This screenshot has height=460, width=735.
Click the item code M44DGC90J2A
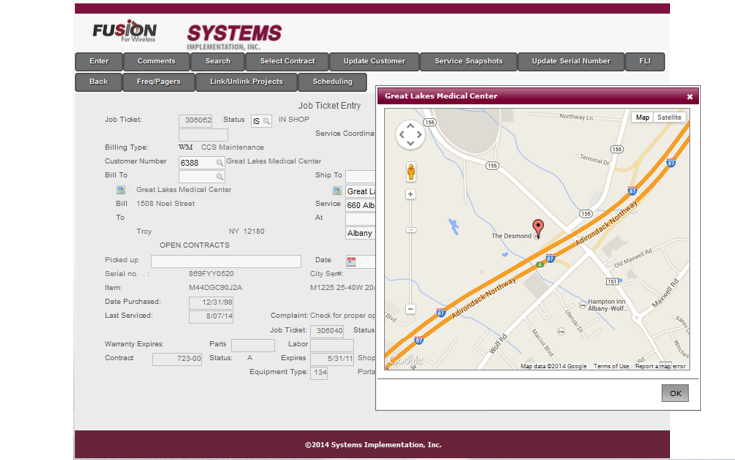click(x=216, y=287)
